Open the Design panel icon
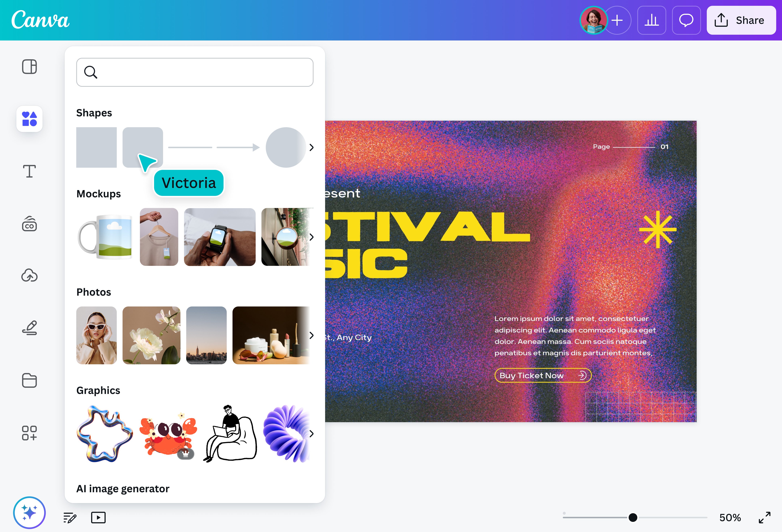The width and height of the screenshot is (782, 532). pyautogui.click(x=30, y=66)
